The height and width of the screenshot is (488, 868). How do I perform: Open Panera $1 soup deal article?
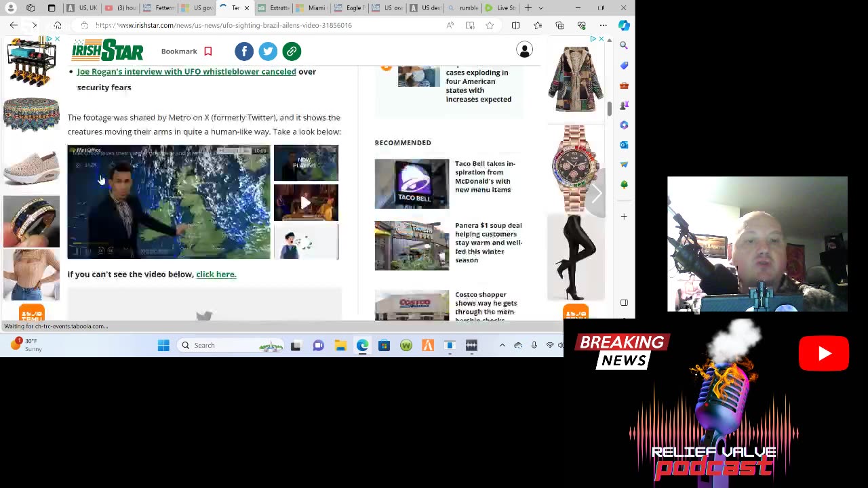pos(488,243)
